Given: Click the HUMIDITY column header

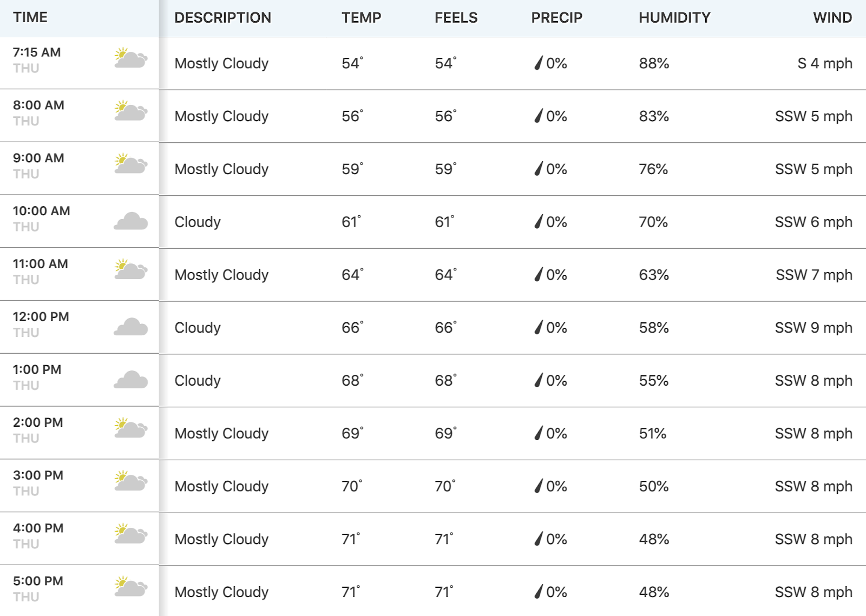Looking at the screenshot, I should 674,18.
